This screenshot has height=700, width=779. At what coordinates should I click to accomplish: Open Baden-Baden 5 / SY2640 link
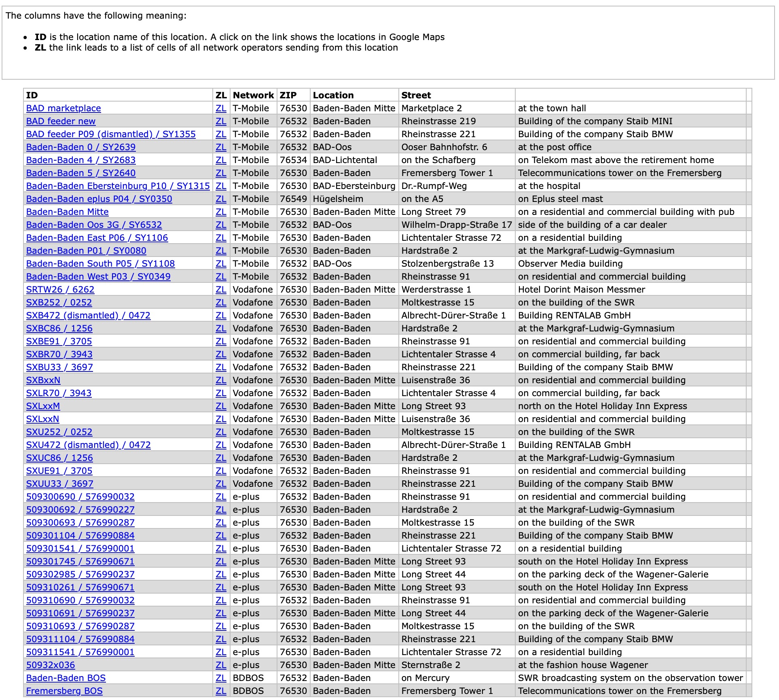(x=81, y=173)
